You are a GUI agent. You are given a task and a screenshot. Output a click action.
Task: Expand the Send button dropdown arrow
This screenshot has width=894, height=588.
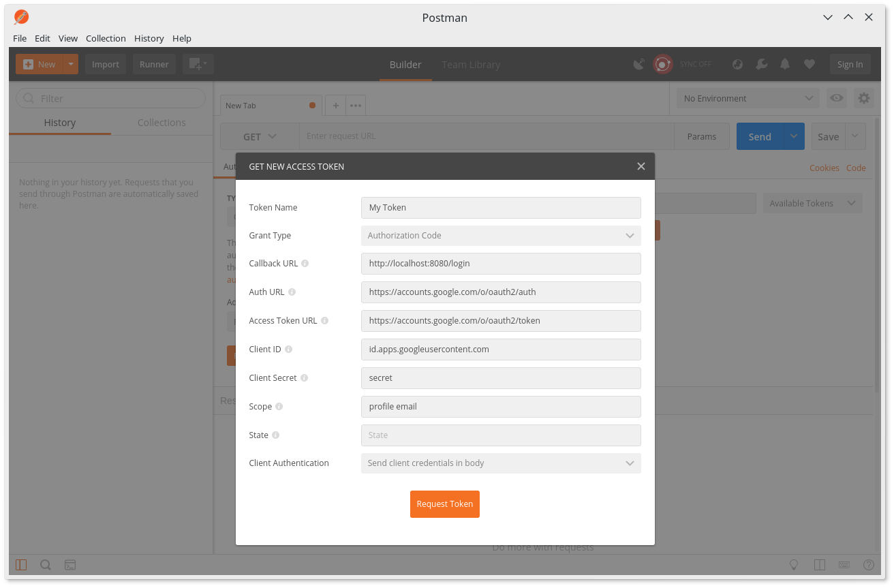[x=794, y=136]
